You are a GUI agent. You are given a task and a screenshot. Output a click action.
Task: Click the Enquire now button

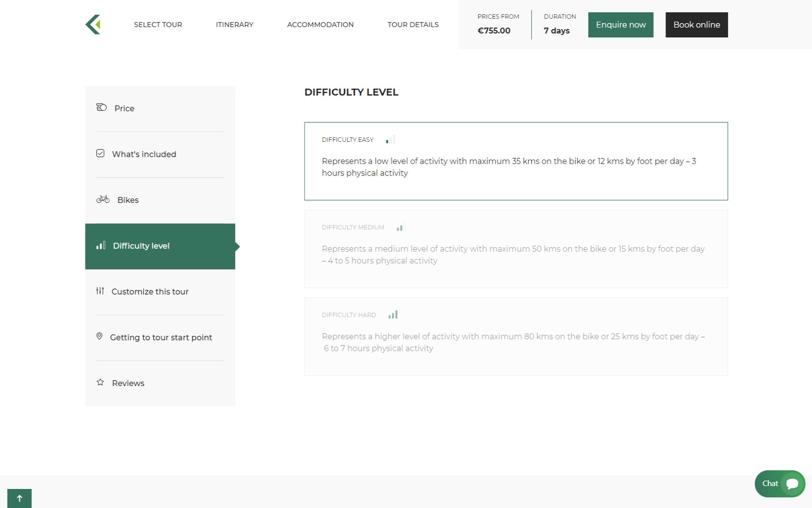coord(620,25)
